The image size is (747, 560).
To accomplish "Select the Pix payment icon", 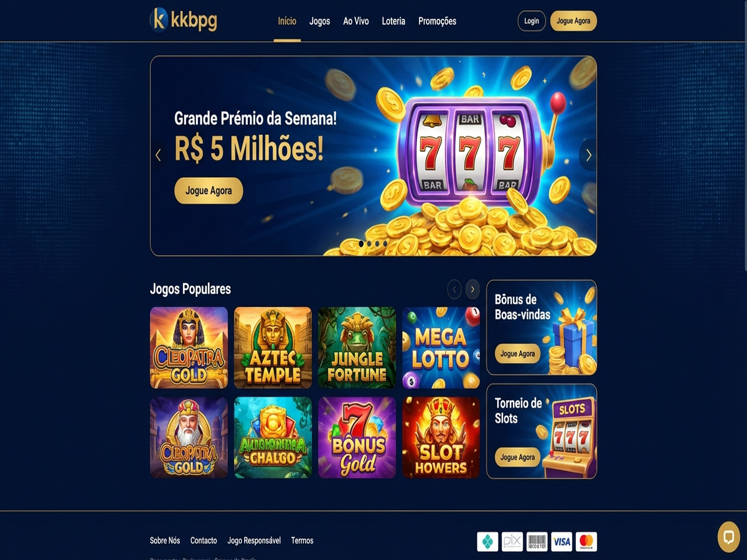I will pyautogui.click(x=512, y=541).
